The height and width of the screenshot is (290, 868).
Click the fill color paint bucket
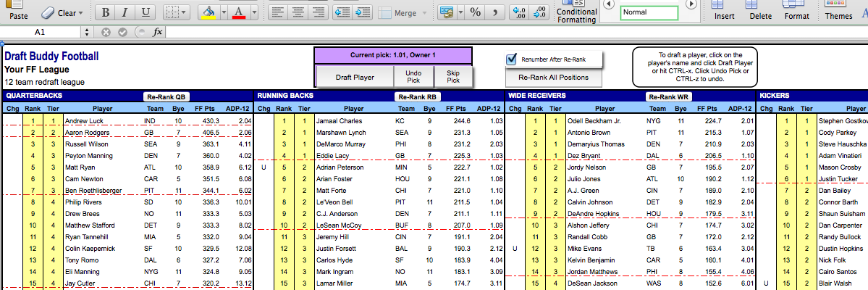208,12
